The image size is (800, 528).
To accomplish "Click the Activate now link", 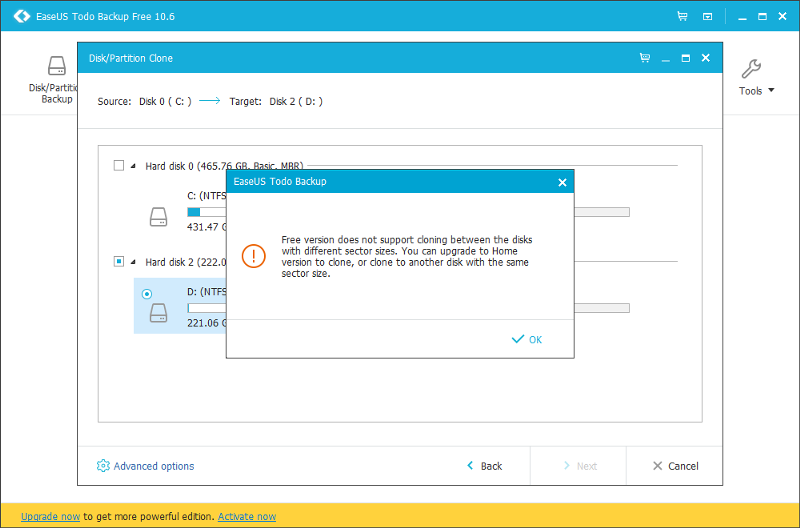I will point(247,516).
